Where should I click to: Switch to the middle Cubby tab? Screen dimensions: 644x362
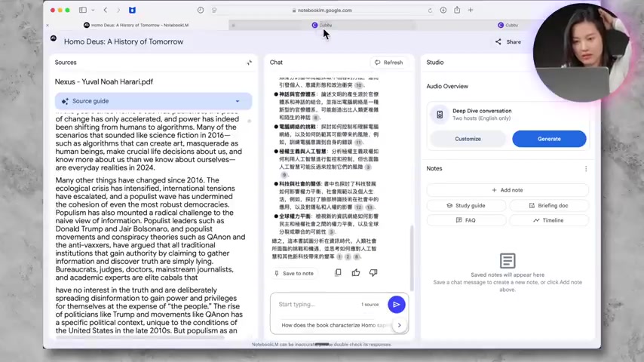pos(322,25)
